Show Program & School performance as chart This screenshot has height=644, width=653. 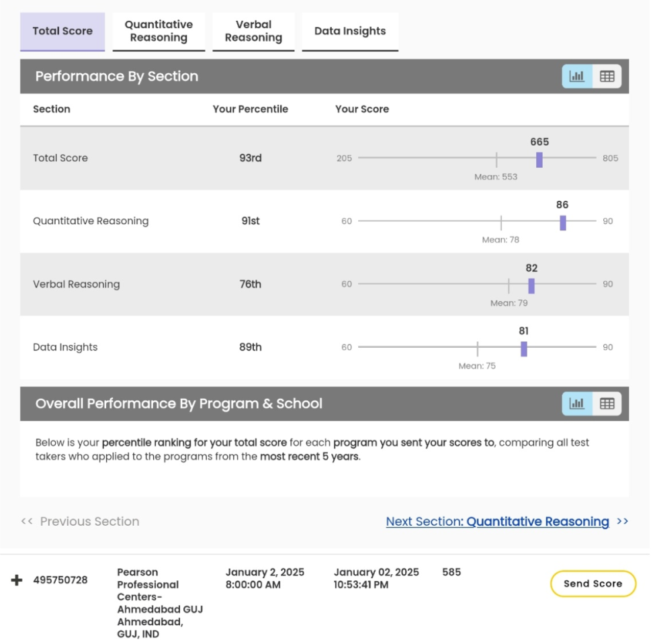[x=576, y=404]
